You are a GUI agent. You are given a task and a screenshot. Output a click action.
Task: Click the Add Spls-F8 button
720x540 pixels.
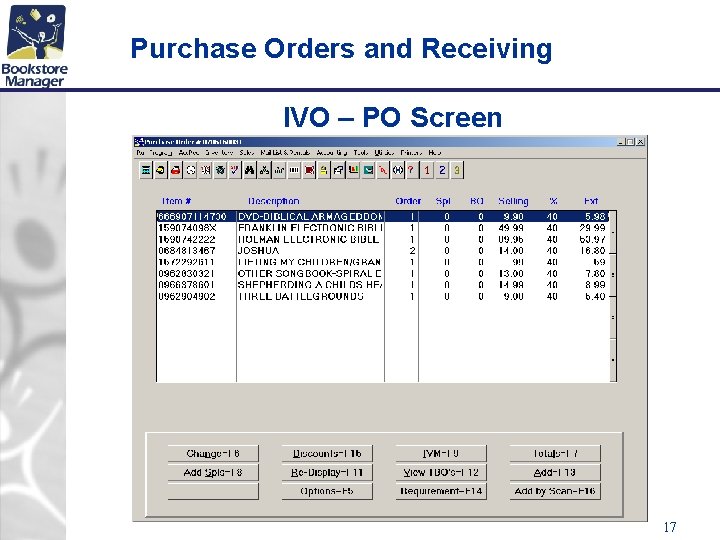[x=213, y=472]
